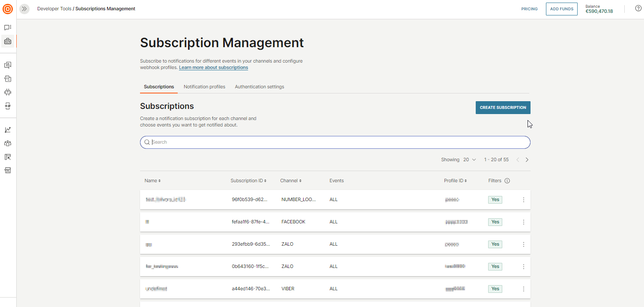Click the info icon beside Filters column
The height and width of the screenshot is (307, 644).
click(x=507, y=181)
